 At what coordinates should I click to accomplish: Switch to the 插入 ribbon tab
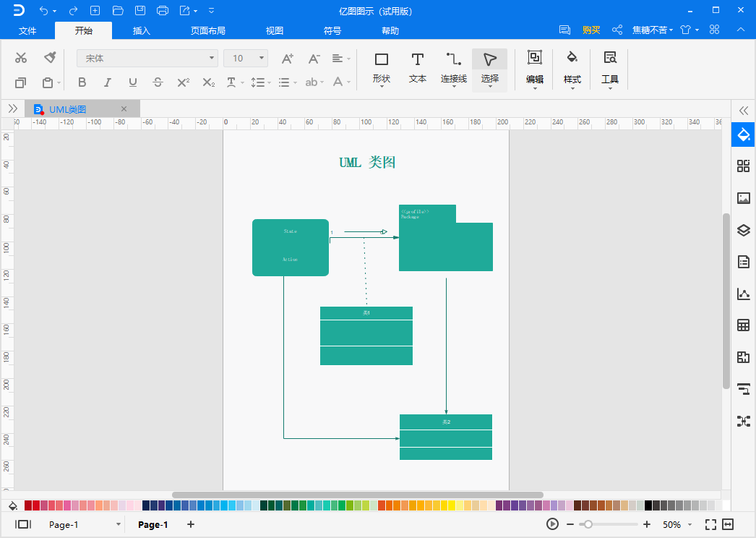[x=141, y=31]
